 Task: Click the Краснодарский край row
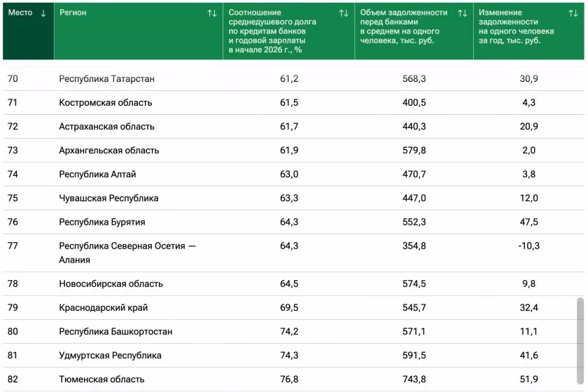click(x=103, y=308)
